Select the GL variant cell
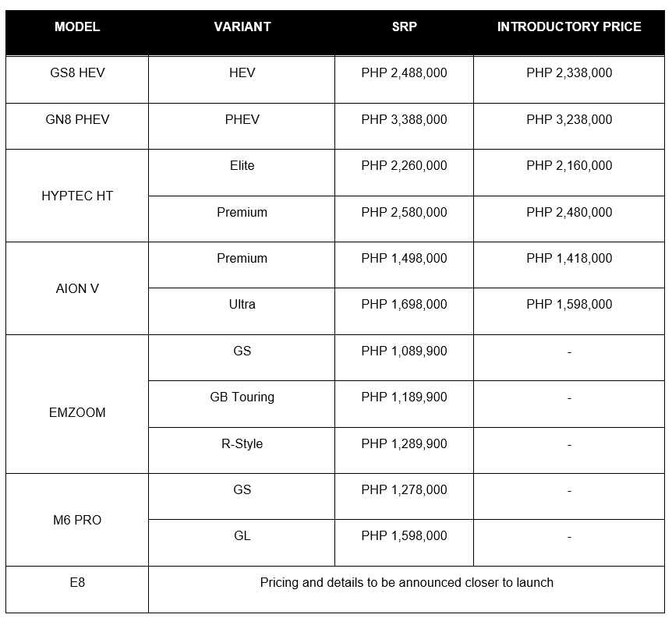The image size is (672, 618). point(242,536)
